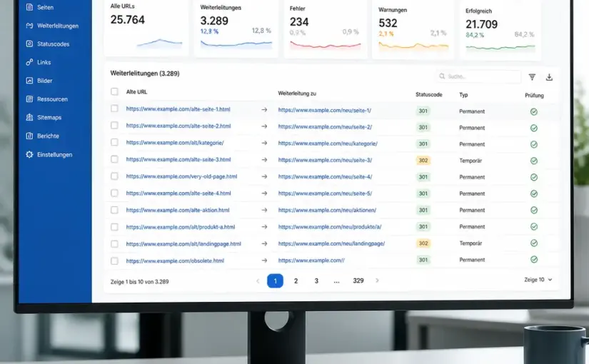Click the Ressourcen sidebar icon
The height and width of the screenshot is (364, 589).
click(29, 98)
